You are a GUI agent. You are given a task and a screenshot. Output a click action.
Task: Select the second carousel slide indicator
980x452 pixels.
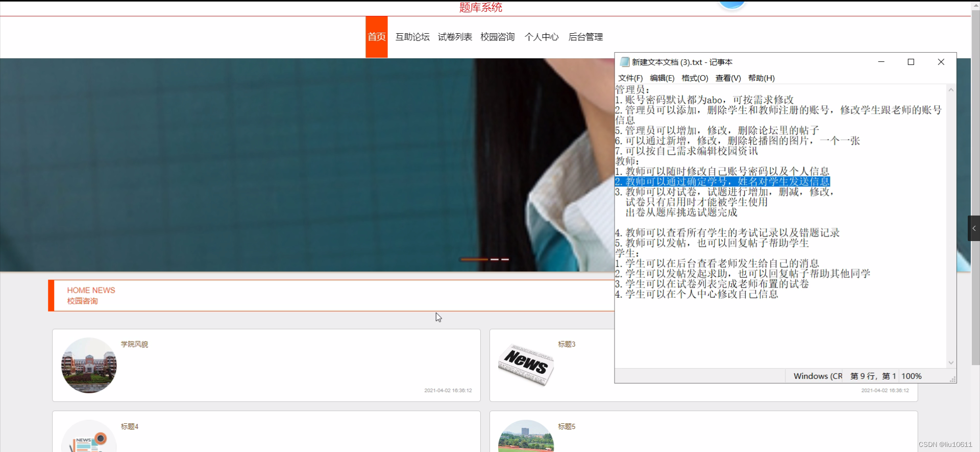coord(494,259)
